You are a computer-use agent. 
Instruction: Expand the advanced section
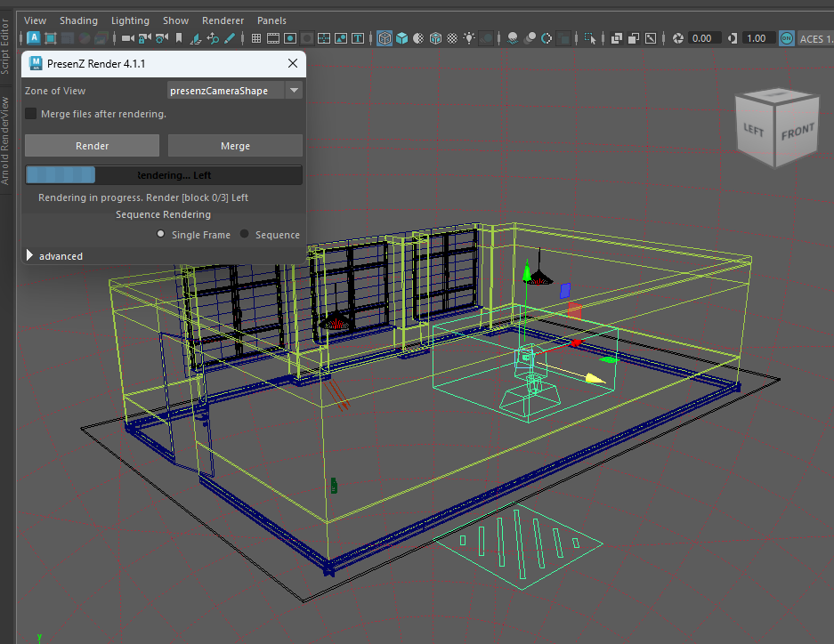pos(30,256)
